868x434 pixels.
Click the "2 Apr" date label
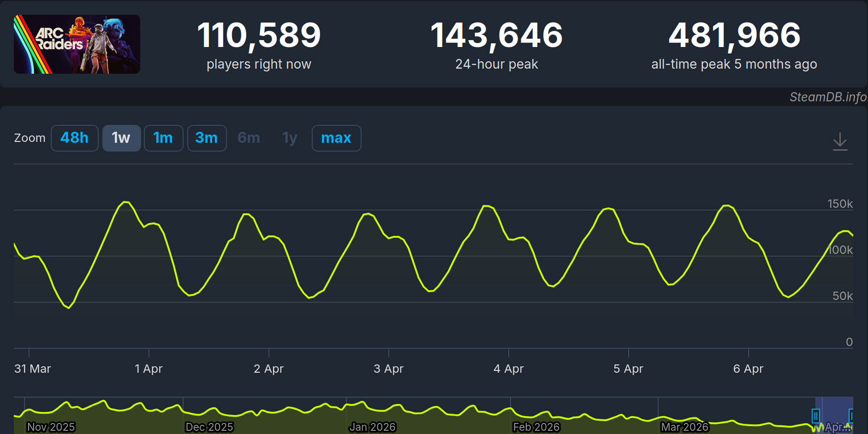(268, 369)
